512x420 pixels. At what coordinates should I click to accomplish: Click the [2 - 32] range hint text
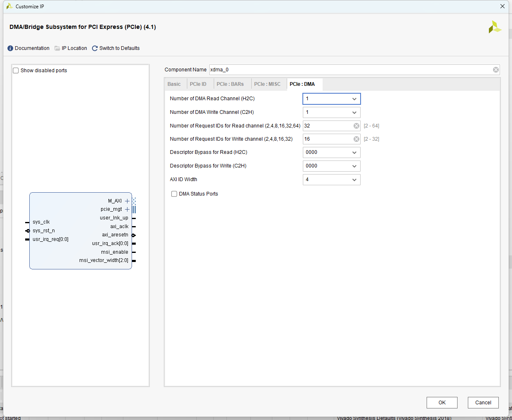[371, 139]
